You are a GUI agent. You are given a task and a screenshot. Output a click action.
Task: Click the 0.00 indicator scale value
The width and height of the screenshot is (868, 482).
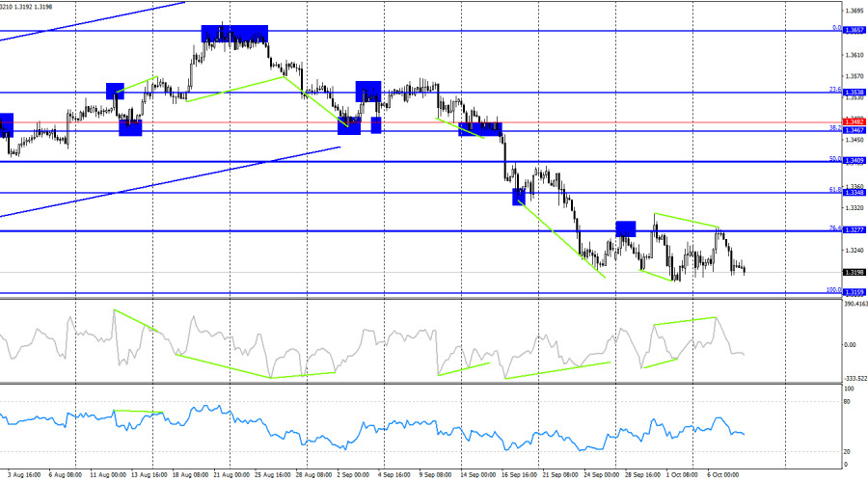(850, 345)
